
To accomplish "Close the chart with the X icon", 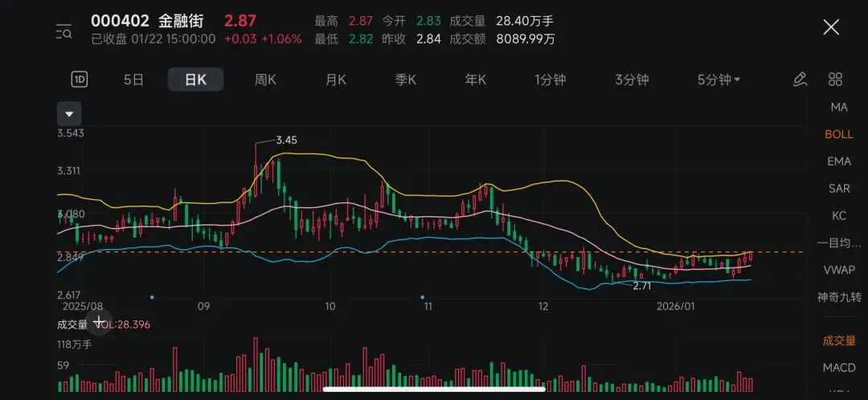I will pyautogui.click(x=831, y=27).
